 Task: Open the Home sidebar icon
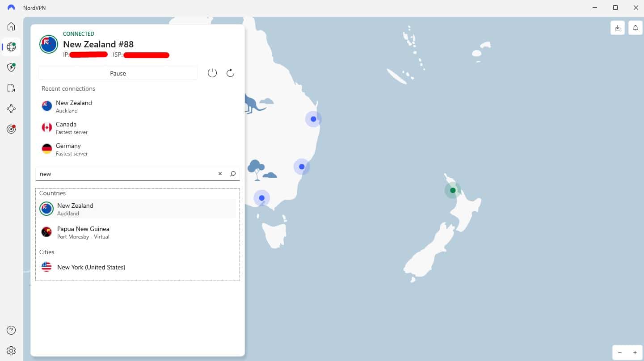tap(11, 26)
